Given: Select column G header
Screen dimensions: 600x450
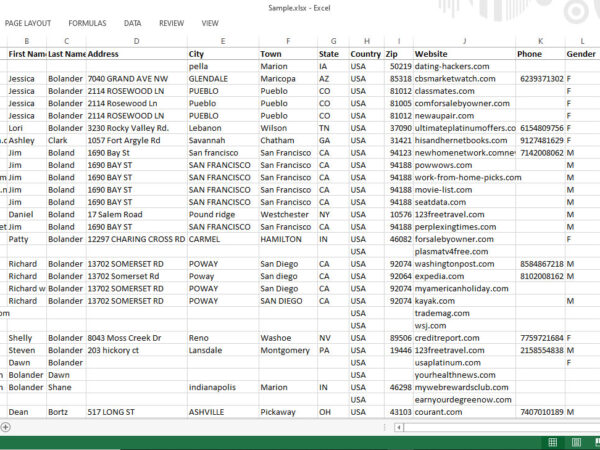Looking at the screenshot, I should 333,41.
